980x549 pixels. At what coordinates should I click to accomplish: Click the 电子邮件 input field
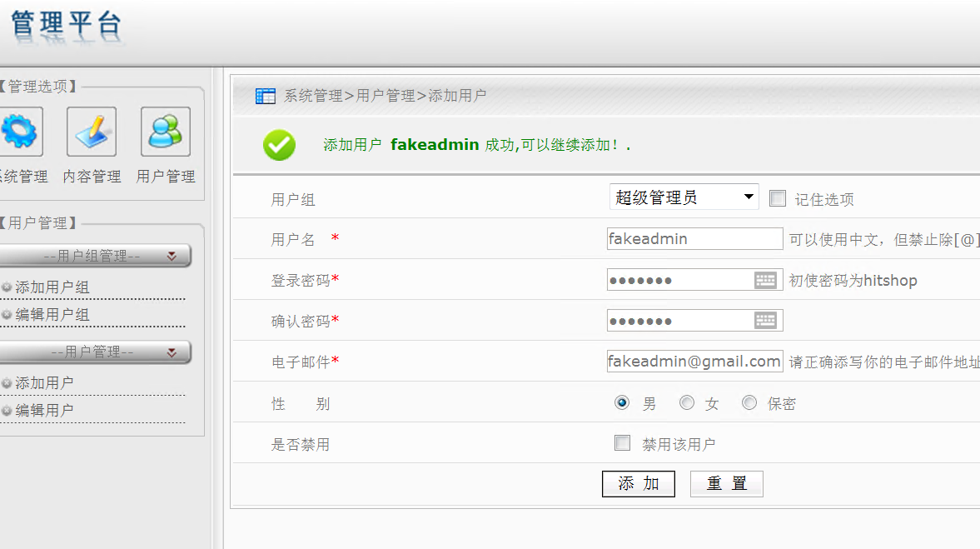pos(694,361)
